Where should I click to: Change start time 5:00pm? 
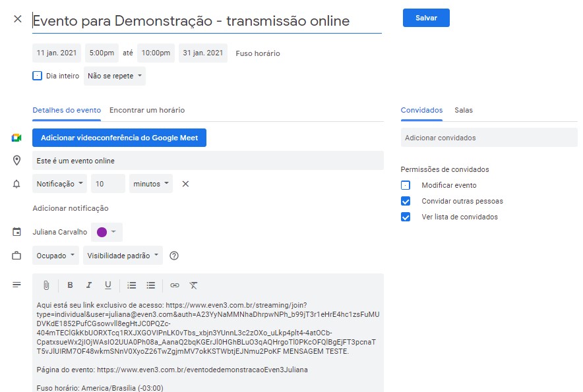(x=102, y=53)
